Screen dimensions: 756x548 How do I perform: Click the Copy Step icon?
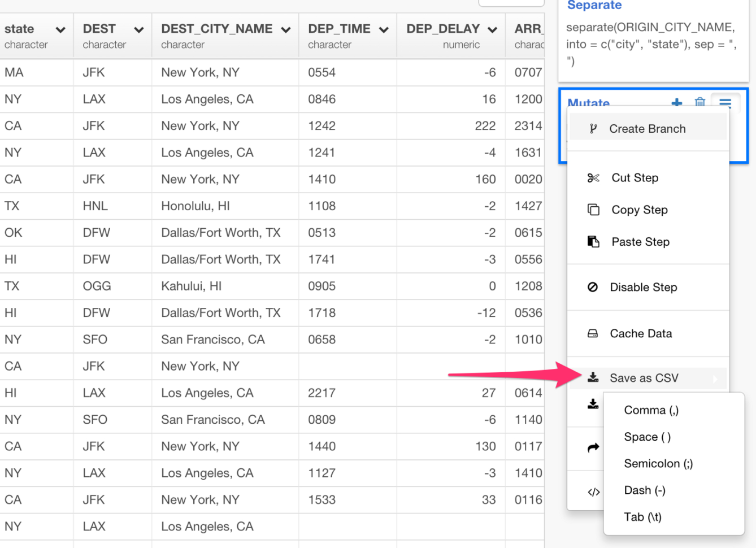click(593, 210)
